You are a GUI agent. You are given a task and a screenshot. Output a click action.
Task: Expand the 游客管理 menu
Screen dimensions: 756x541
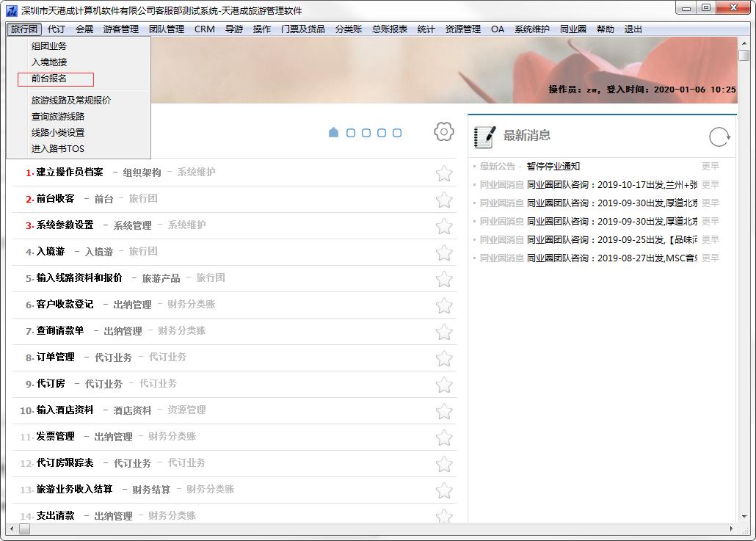click(x=120, y=29)
